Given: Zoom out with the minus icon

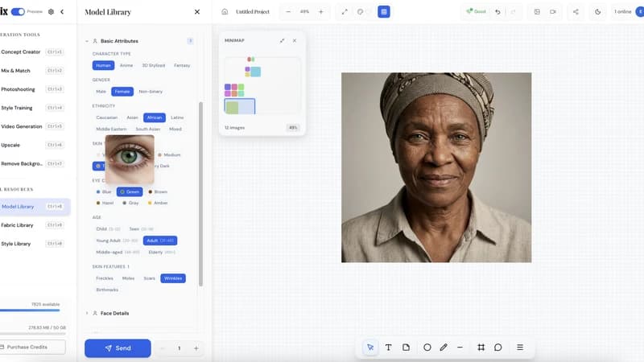Looking at the screenshot, I should [288, 11].
